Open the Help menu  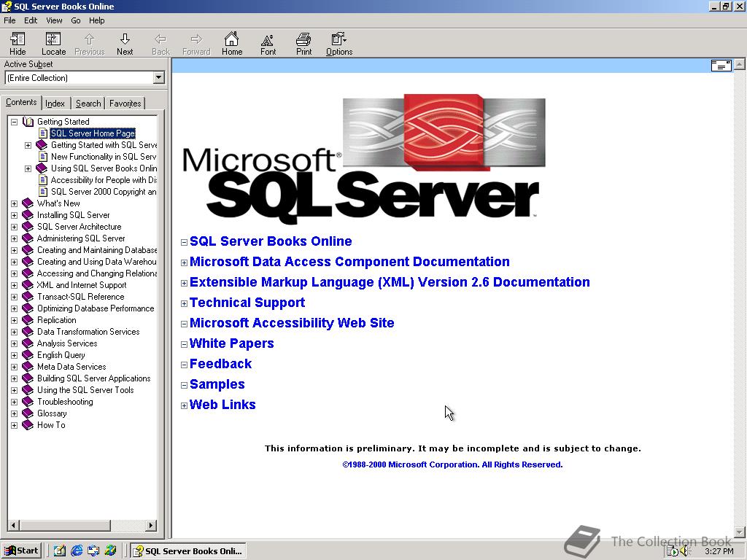pyautogui.click(x=97, y=20)
